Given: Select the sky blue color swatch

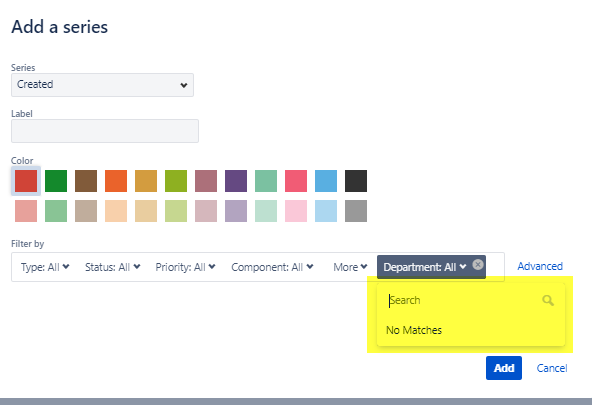Looking at the screenshot, I should pos(326,181).
